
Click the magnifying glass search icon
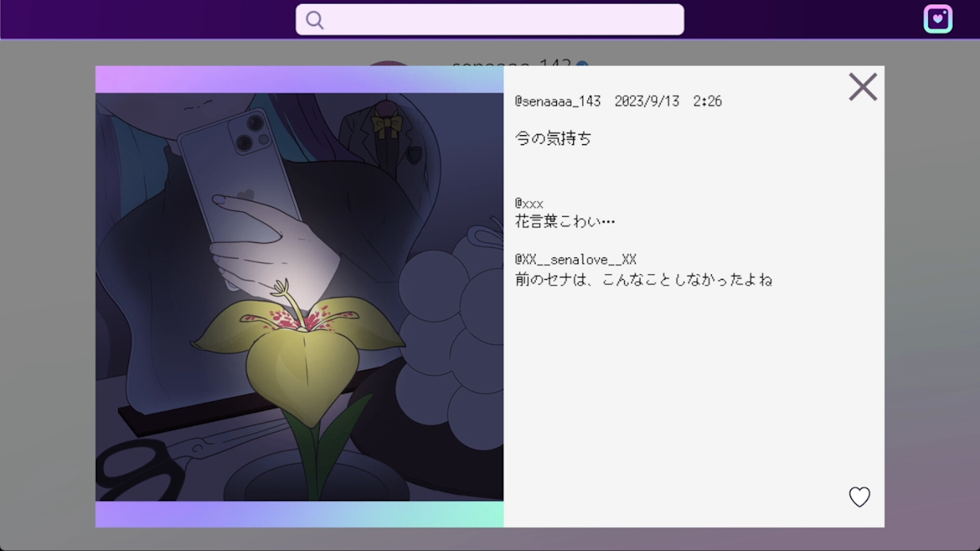pyautogui.click(x=314, y=20)
